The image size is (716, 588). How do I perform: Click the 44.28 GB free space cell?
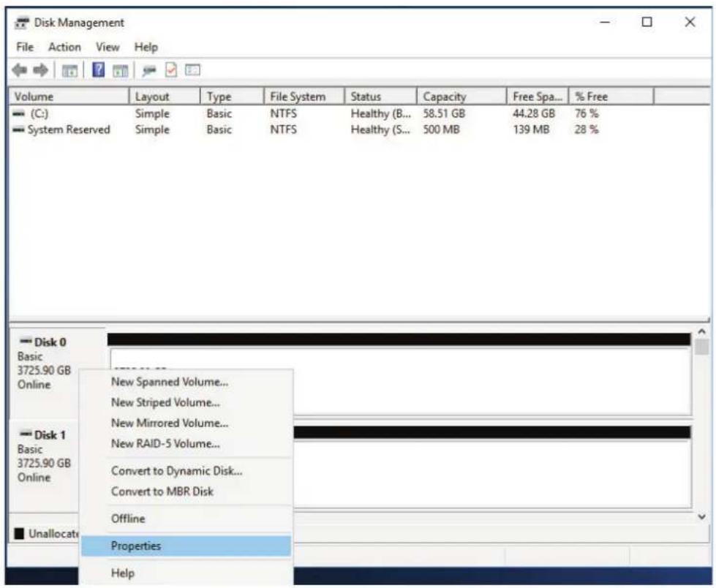534,113
